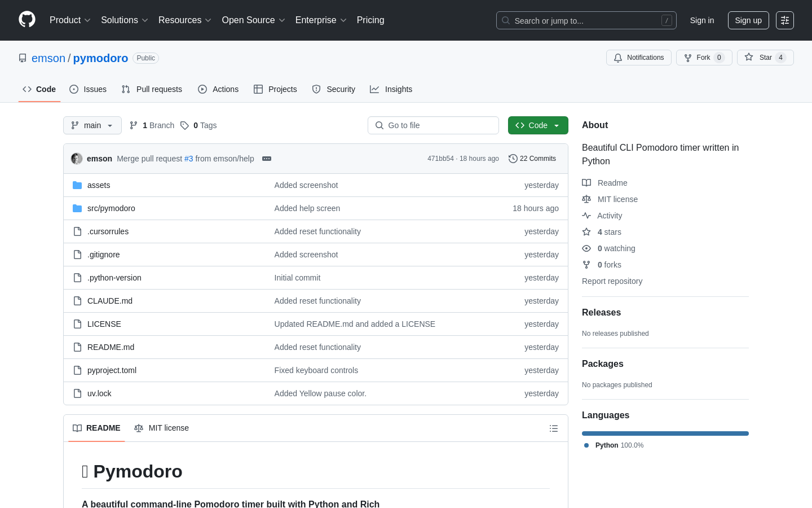Open commit 'Fixed keyboard controls'
The image size is (812, 508).
[x=316, y=370]
